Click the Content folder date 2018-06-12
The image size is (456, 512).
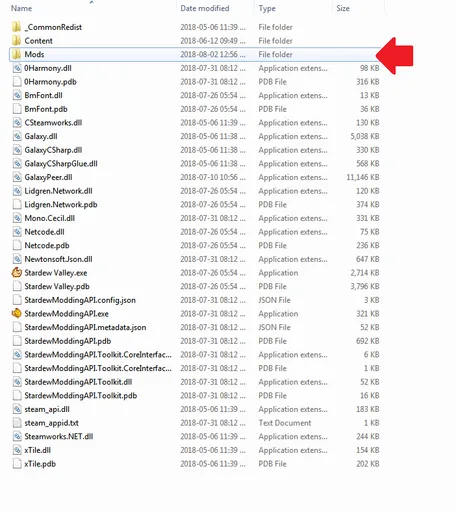pos(213,41)
